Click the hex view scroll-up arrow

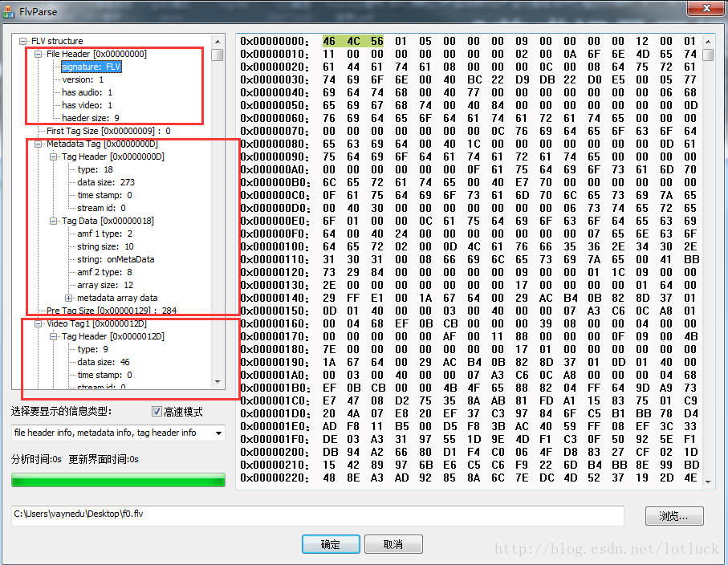click(708, 42)
